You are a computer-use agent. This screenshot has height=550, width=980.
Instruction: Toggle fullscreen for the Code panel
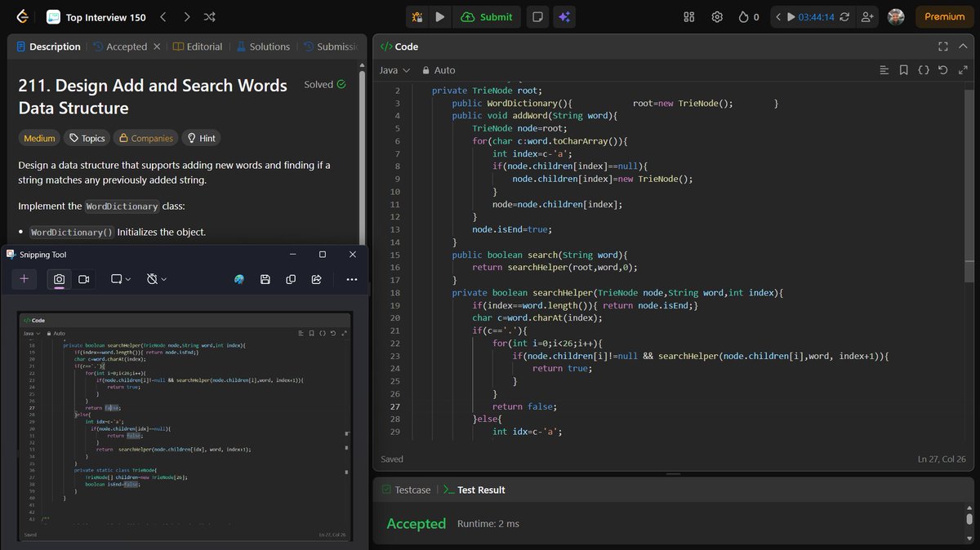click(x=943, y=47)
